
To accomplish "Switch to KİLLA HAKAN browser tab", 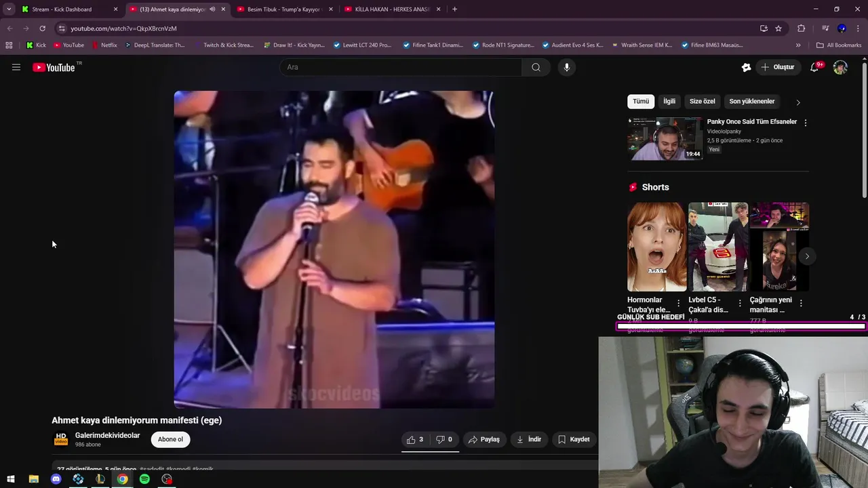I will tap(391, 9).
